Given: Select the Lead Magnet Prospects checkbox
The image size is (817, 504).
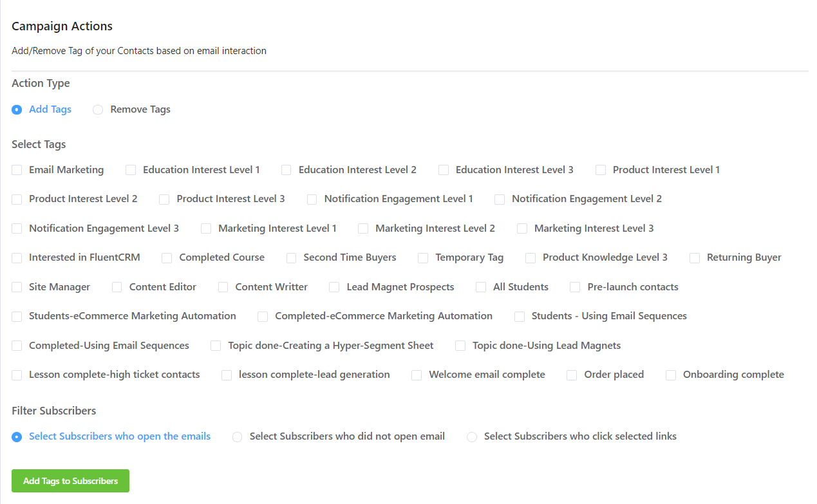Looking at the screenshot, I should [334, 287].
